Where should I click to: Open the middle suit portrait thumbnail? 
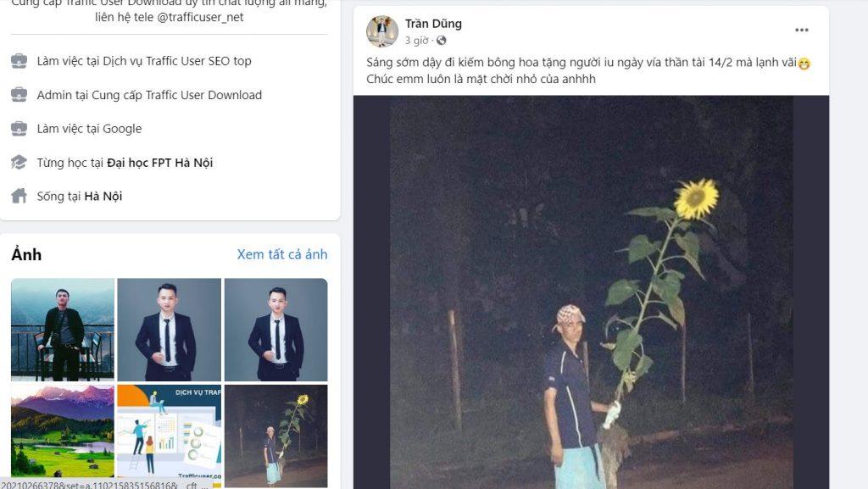[169, 330]
